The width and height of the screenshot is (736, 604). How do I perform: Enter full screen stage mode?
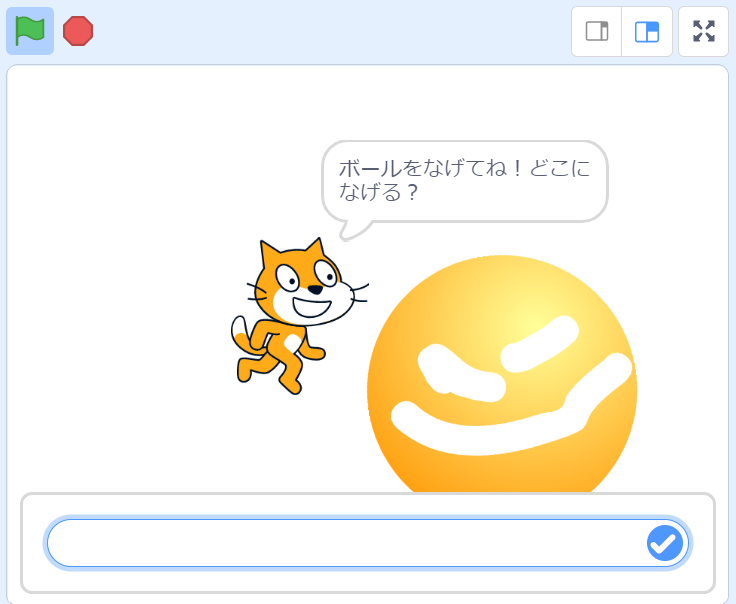(704, 31)
